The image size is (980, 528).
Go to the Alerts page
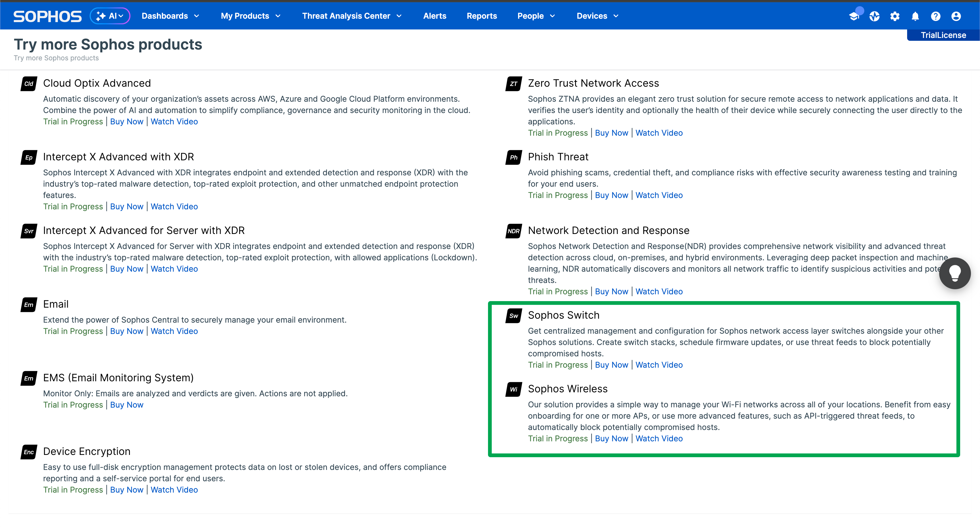434,16
